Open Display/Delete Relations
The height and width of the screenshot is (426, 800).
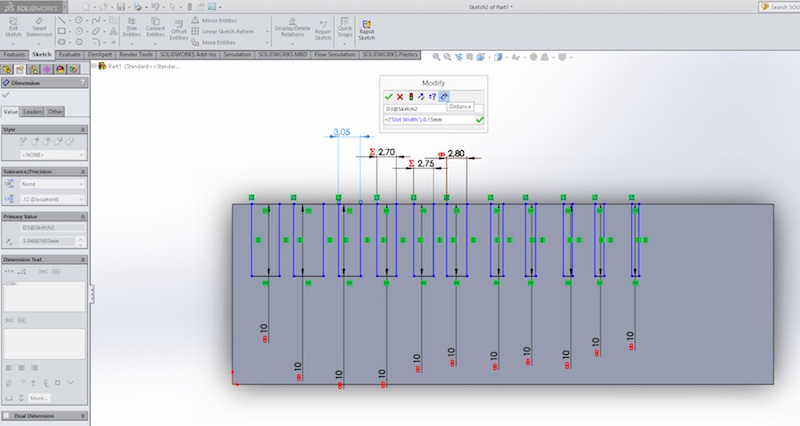pos(292,27)
